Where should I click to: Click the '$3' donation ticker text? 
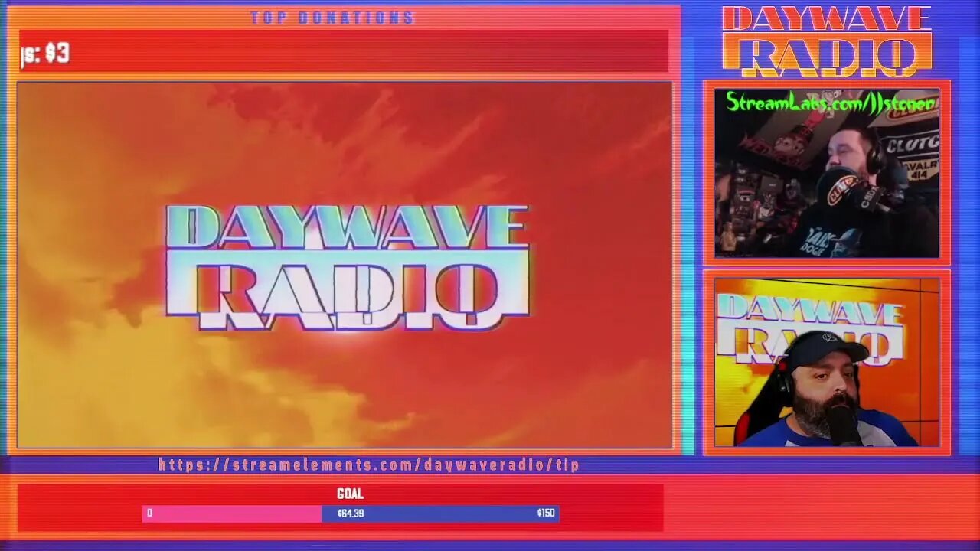(57, 53)
